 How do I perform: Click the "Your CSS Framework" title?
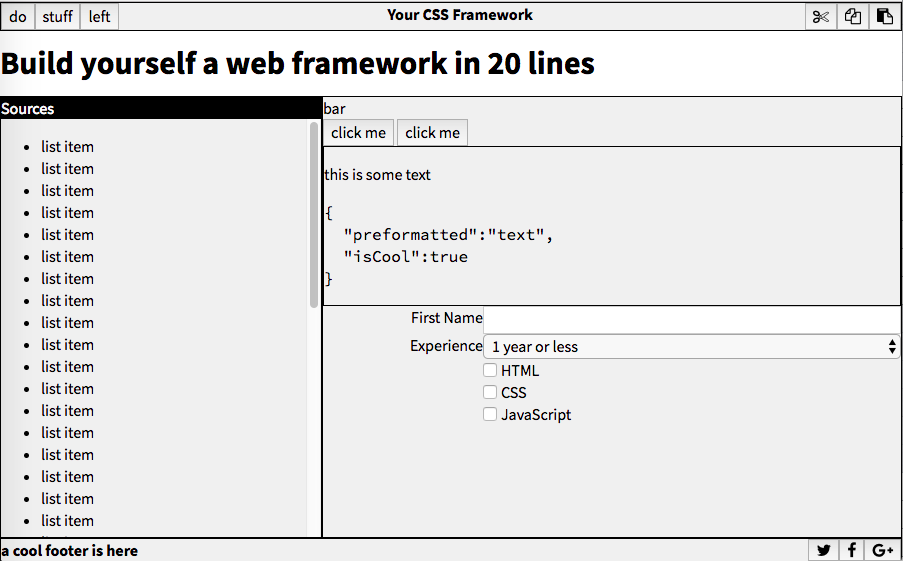pos(460,15)
